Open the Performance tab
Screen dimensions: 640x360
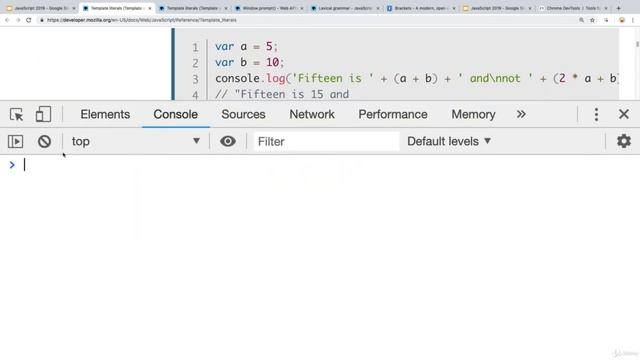[x=393, y=115]
